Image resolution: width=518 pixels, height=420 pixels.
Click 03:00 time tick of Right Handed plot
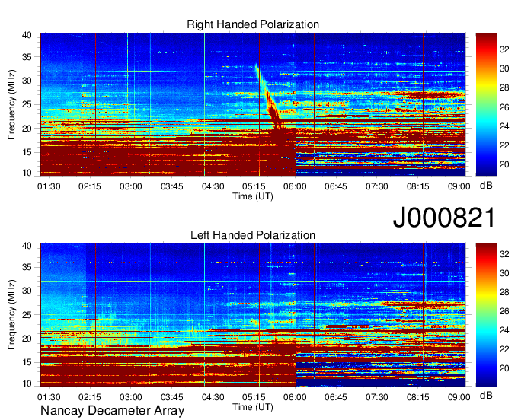coord(131,186)
